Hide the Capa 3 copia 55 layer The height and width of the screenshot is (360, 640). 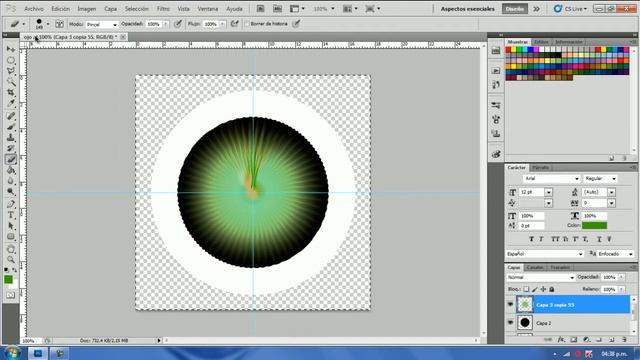(510, 304)
